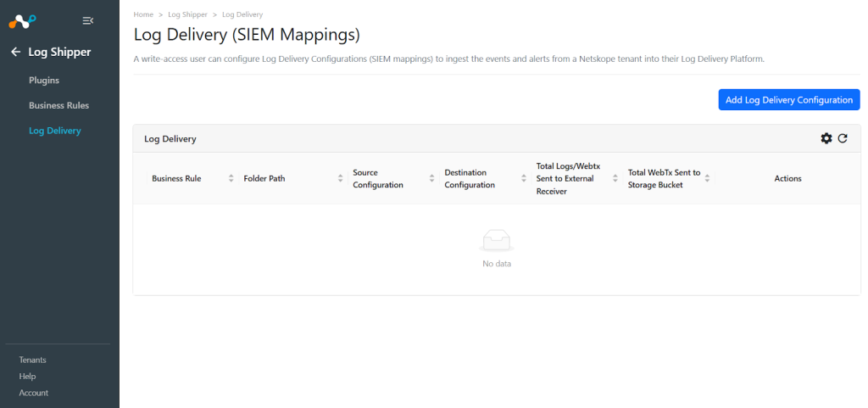Select Log Delivery in the sidebar
The image size is (868, 408).
pos(55,131)
